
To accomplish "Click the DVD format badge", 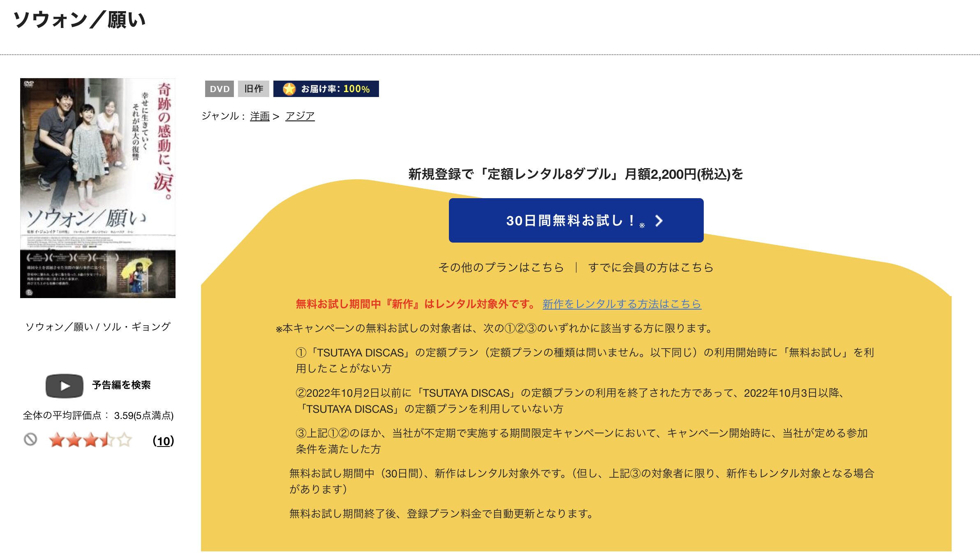I will point(219,89).
